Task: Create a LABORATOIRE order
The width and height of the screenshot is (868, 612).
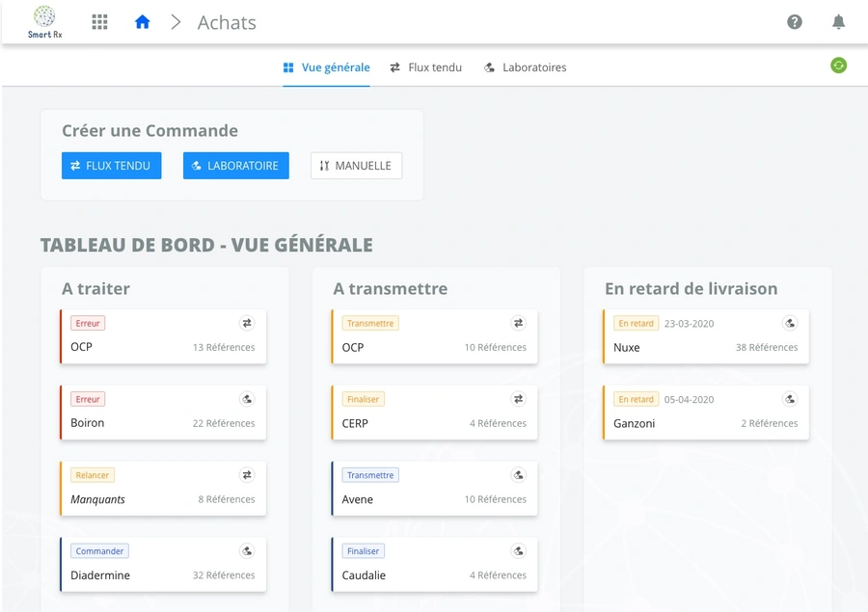Action: (235, 166)
